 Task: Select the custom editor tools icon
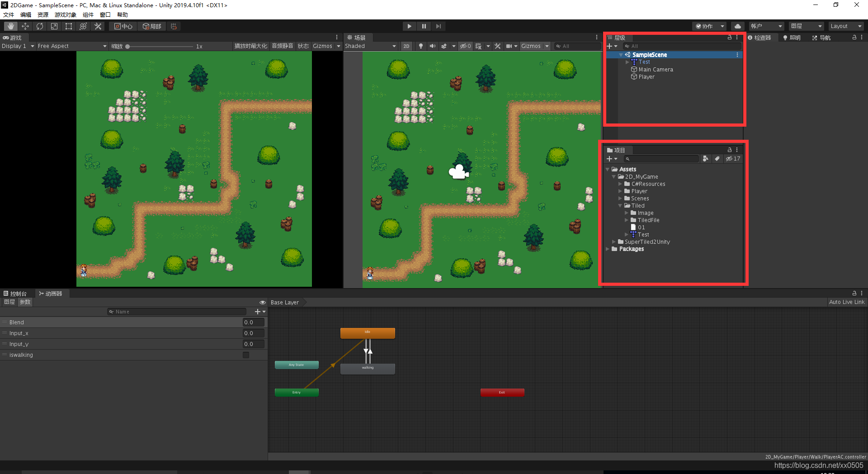point(98,26)
